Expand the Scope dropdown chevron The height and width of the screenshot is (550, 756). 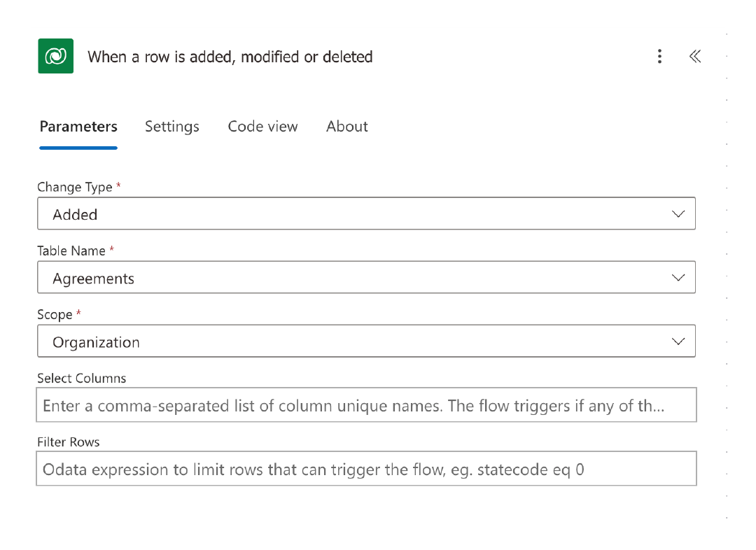pos(678,341)
